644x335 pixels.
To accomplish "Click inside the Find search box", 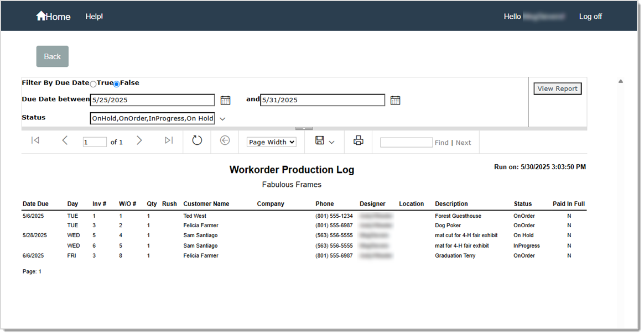I will click(406, 142).
